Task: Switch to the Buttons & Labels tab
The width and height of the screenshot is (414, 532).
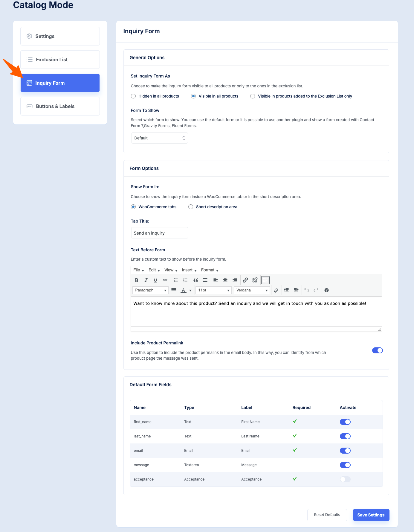Action: point(60,106)
